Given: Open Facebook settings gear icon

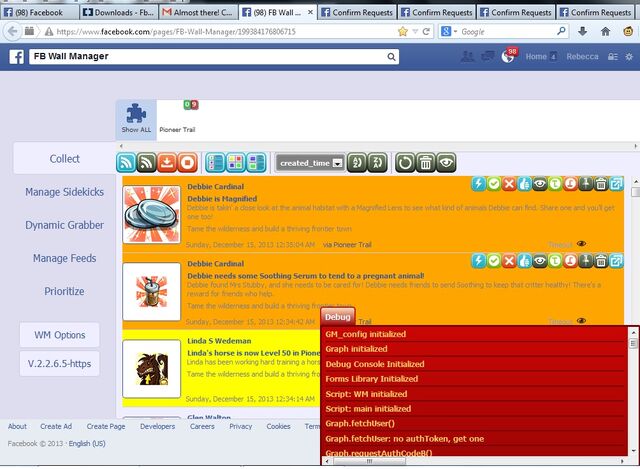Looking at the screenshot, I should point(629,57).
